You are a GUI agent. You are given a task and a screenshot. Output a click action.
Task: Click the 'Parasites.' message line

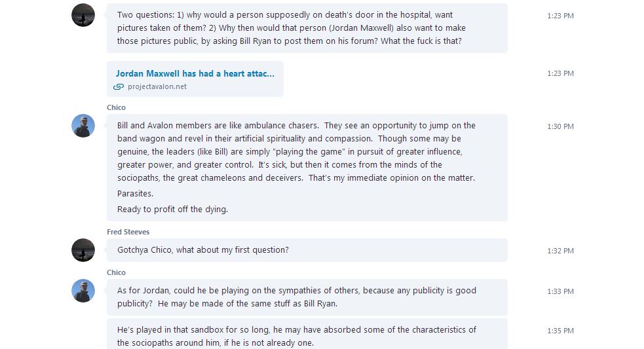[136, 194]
